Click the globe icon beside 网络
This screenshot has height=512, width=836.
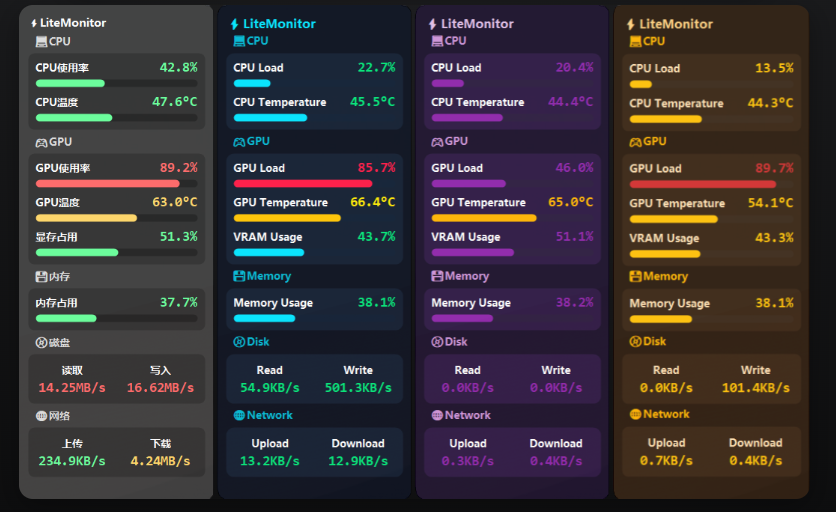(x=41, y=416)
